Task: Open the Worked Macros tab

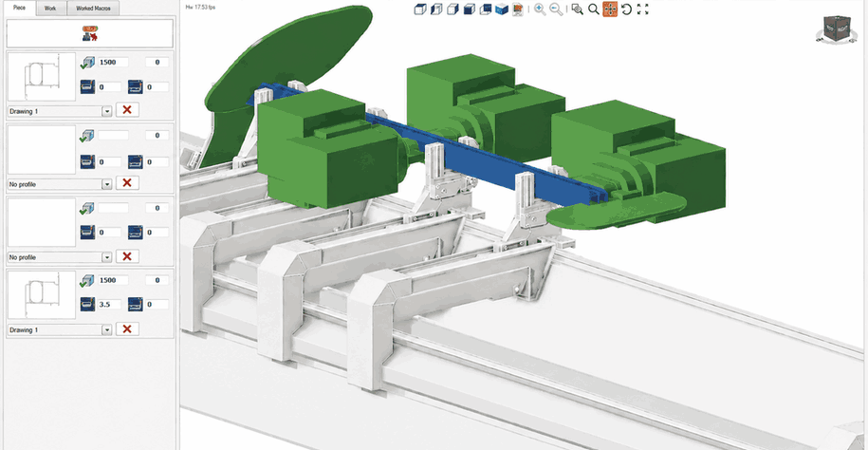Action: (94, 9)
